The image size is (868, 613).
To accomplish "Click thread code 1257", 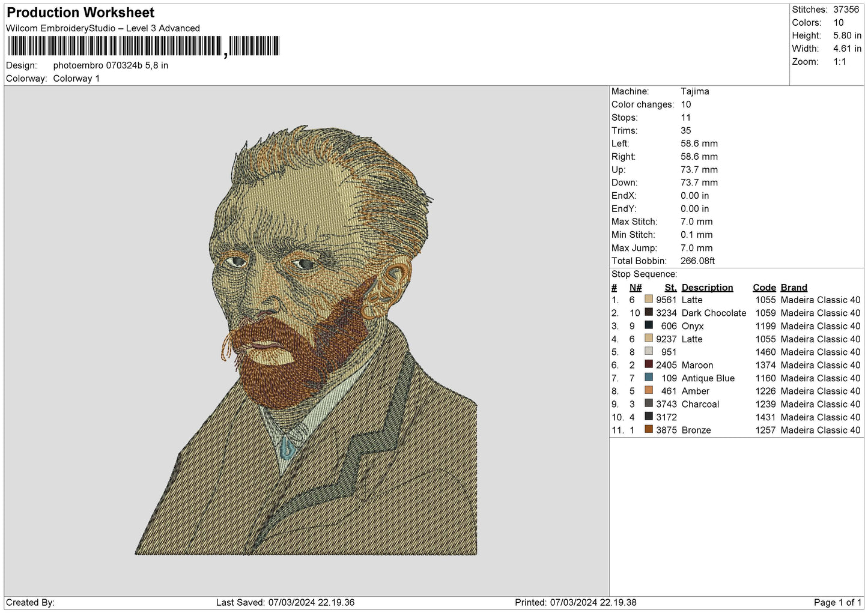I will [x=766, y=430].
